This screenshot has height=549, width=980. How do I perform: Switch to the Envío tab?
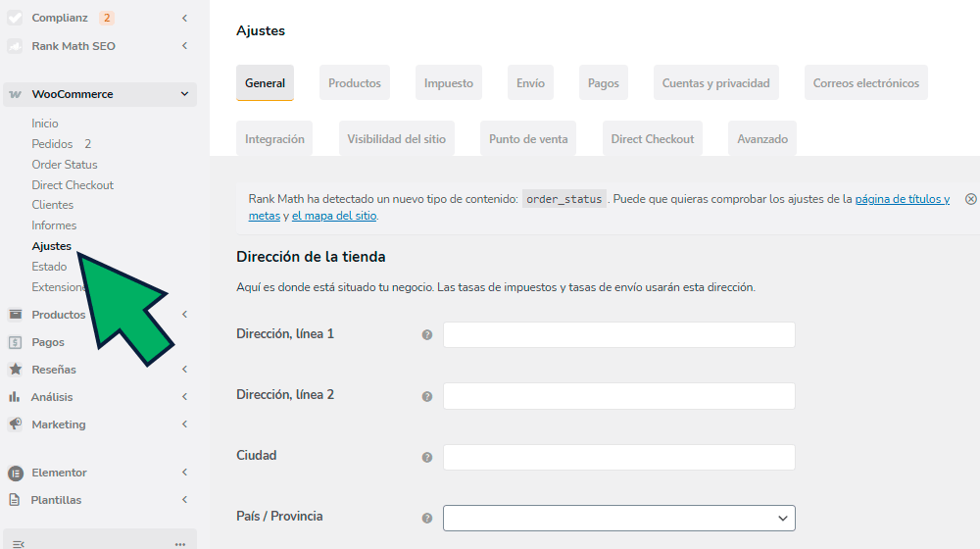point(530,82)
